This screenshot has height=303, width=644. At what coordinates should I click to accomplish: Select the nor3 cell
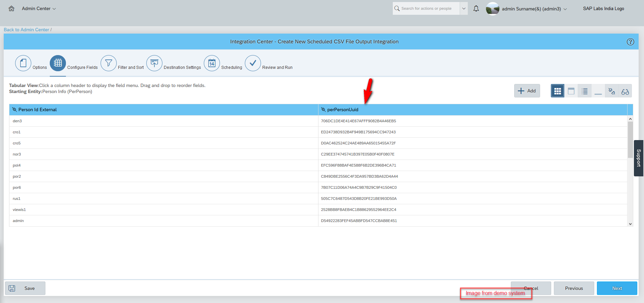[x=164, y=154]
